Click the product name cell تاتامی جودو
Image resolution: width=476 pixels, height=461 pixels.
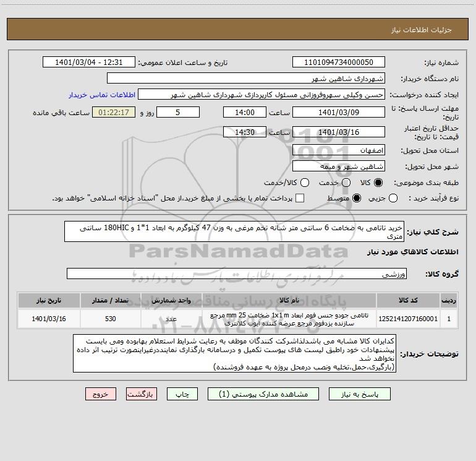pos(289,319)
